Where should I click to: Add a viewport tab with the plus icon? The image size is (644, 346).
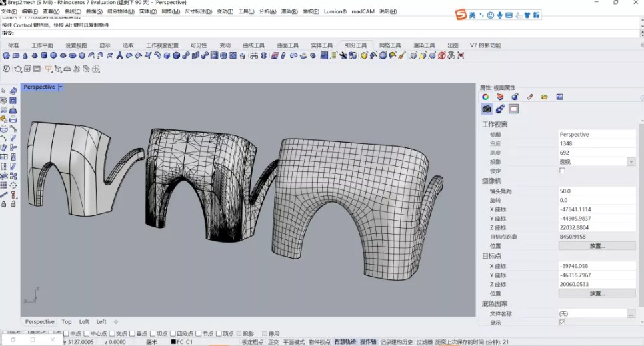[116, 322]
